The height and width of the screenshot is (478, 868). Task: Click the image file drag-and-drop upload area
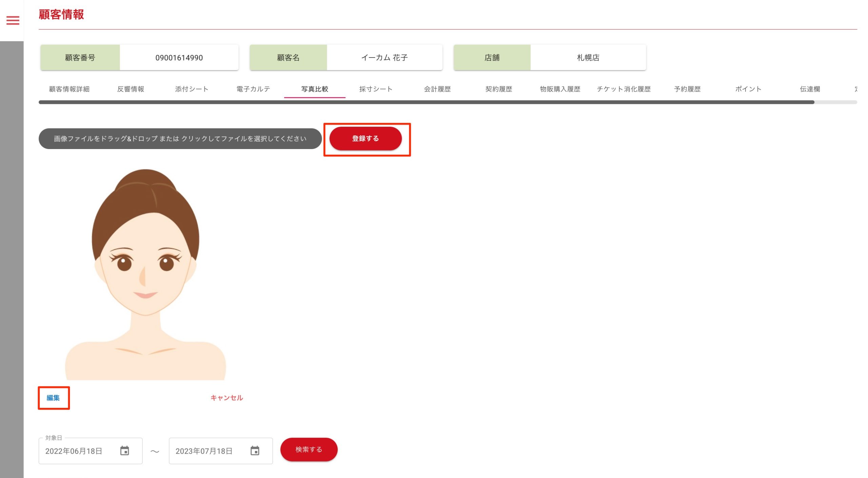pyautogui.click(x=180, y=139)
